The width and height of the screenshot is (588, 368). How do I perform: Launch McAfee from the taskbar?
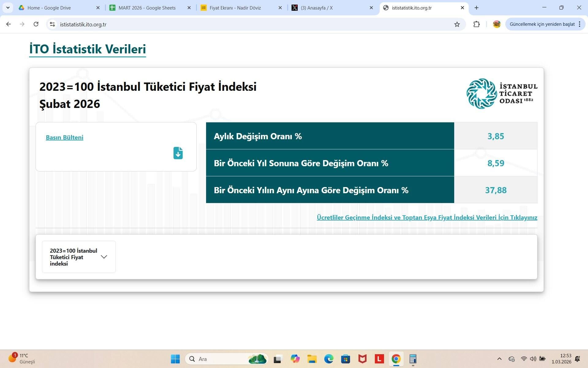pos(362,359)
